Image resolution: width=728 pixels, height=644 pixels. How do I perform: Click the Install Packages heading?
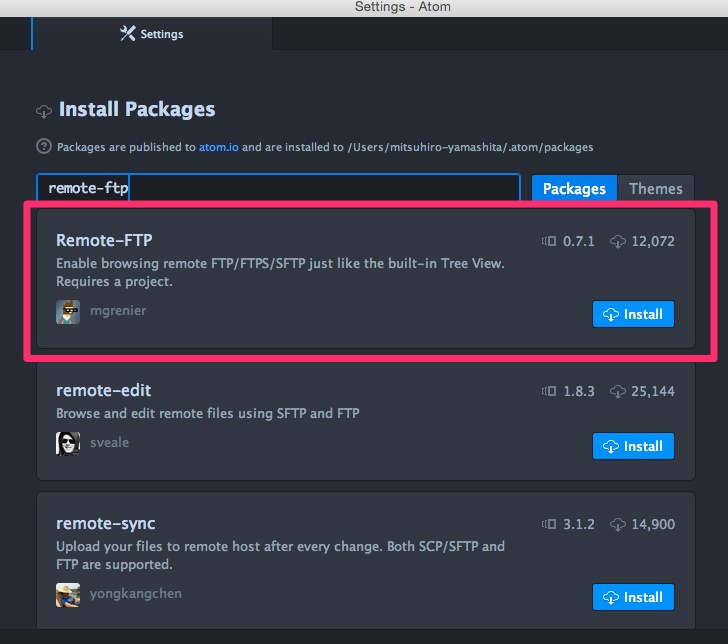click(137, 110)
